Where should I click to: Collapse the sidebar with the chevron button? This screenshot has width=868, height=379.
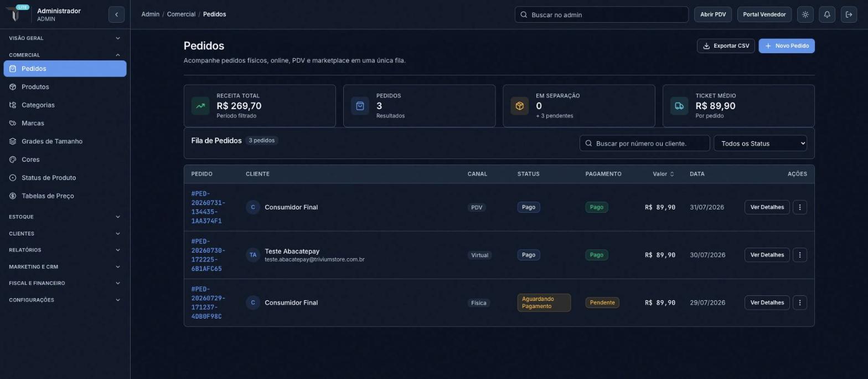pos(116,14)
